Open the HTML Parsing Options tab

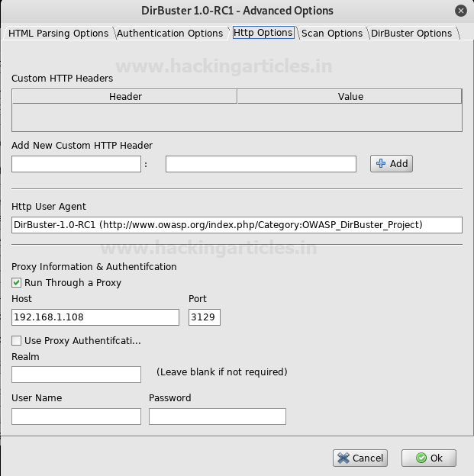(58, 33)
